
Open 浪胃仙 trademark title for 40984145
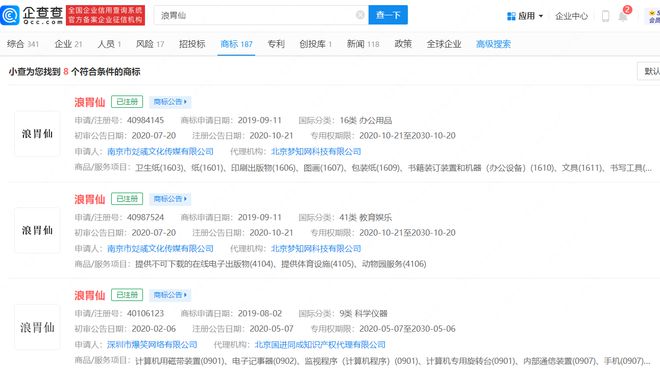tap(90, 102)
